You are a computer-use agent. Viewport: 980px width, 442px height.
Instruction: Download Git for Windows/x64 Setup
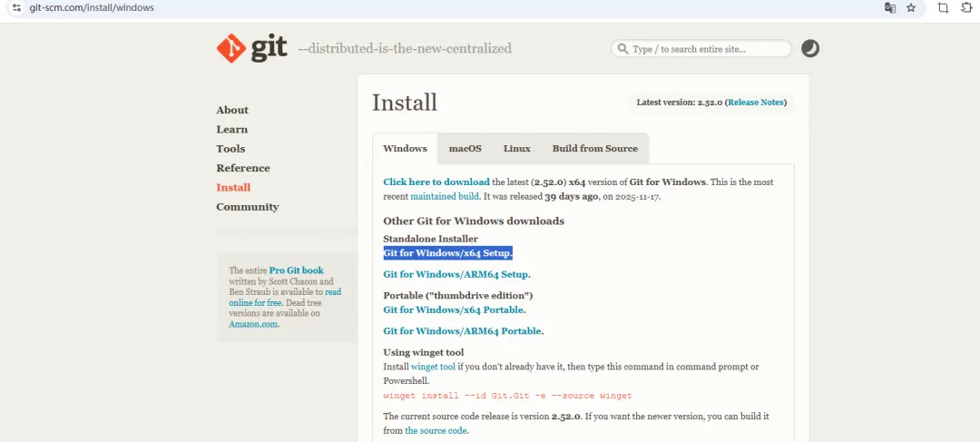446,253
